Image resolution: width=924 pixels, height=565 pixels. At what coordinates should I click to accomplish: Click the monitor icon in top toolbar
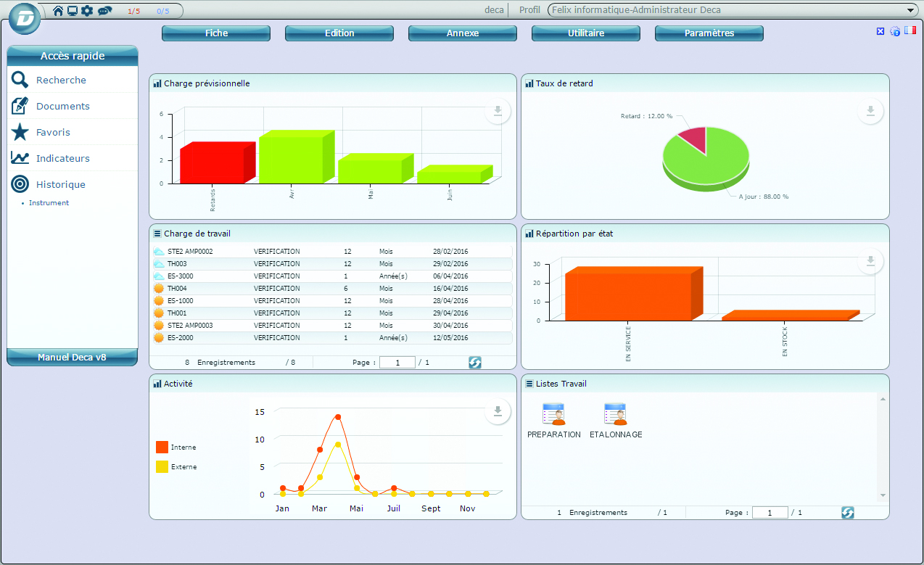click(73, 11)
